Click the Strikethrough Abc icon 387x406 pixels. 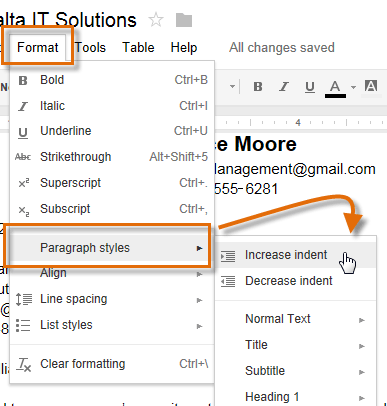pos(23,157)
